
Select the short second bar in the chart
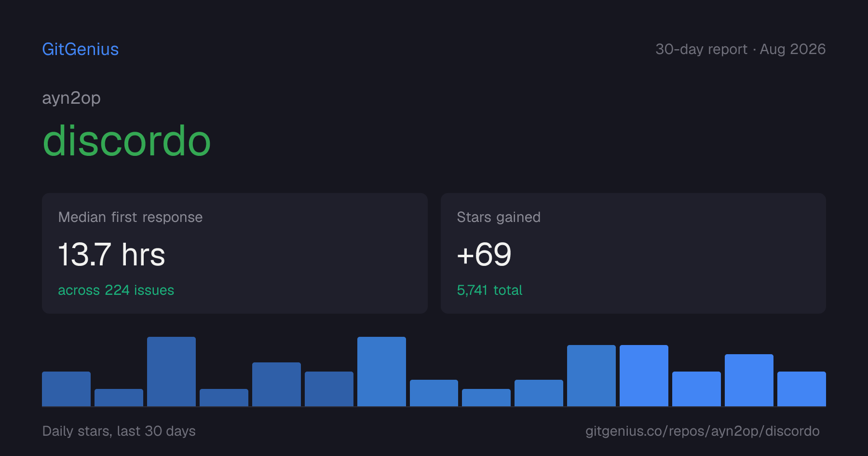[119, 398]
